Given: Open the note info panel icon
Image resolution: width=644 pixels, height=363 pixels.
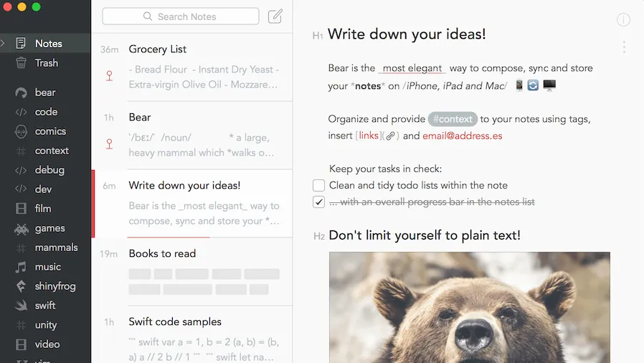Looking at the screenshot, I should [x=623, y=19].
